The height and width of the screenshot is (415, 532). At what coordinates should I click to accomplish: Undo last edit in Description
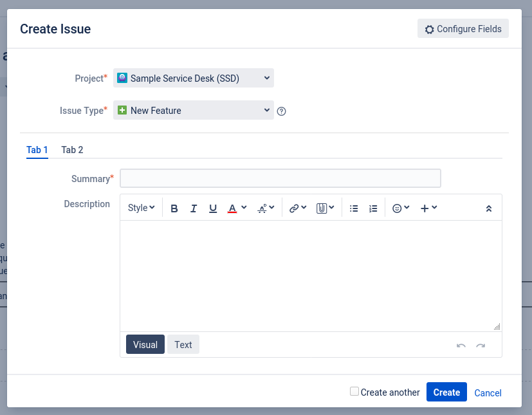461,346
